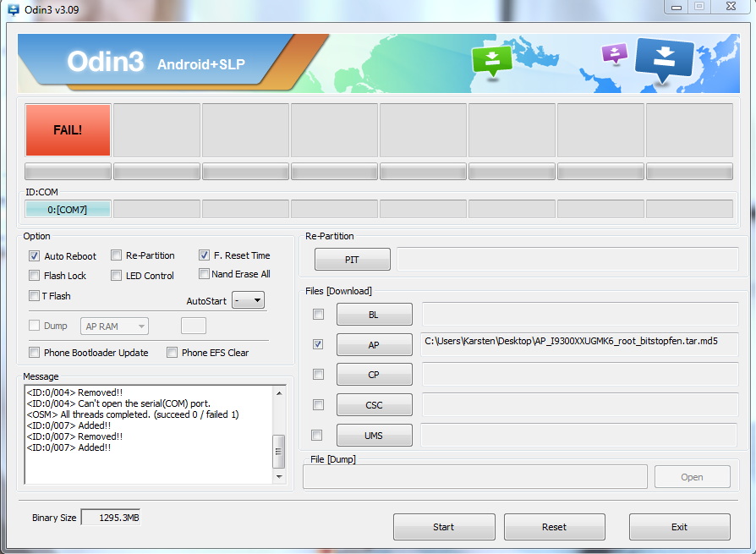The height and width of the screenshot is (554, 756).
Task: Click the CSC file button
Action: tap(374, 405)
